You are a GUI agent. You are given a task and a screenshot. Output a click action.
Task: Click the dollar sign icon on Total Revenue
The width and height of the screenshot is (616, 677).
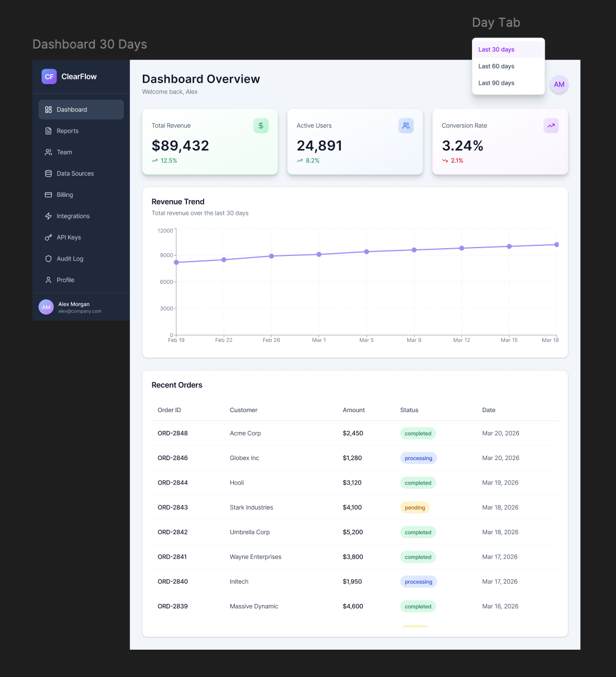pyautogui.click(x=261, y=125)
